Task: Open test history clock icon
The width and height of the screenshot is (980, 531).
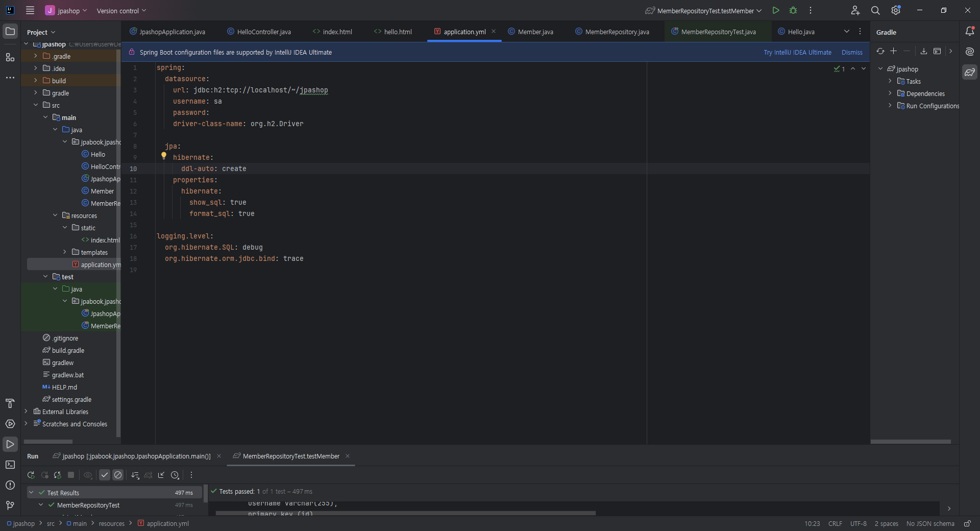Action: click(175, 475)
